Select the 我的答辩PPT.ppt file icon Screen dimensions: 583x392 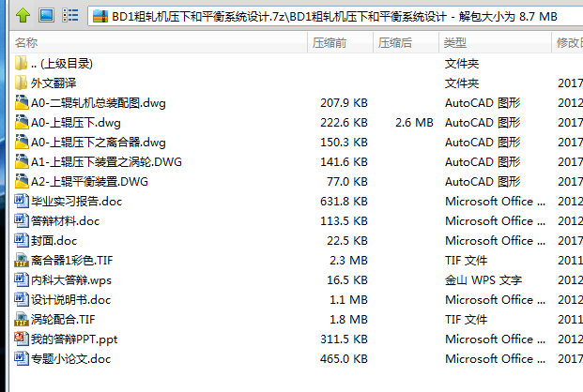pos(23,339)
